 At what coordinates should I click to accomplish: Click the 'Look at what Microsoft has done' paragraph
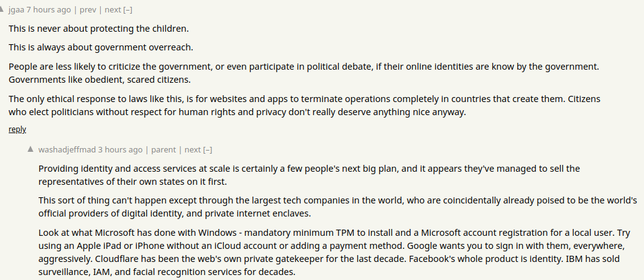coord(334,252)
